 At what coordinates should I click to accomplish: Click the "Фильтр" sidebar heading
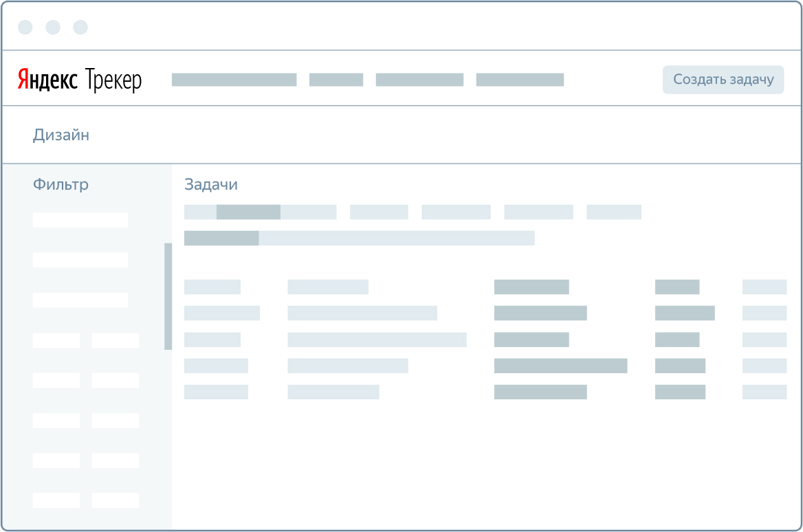(60, 184)
